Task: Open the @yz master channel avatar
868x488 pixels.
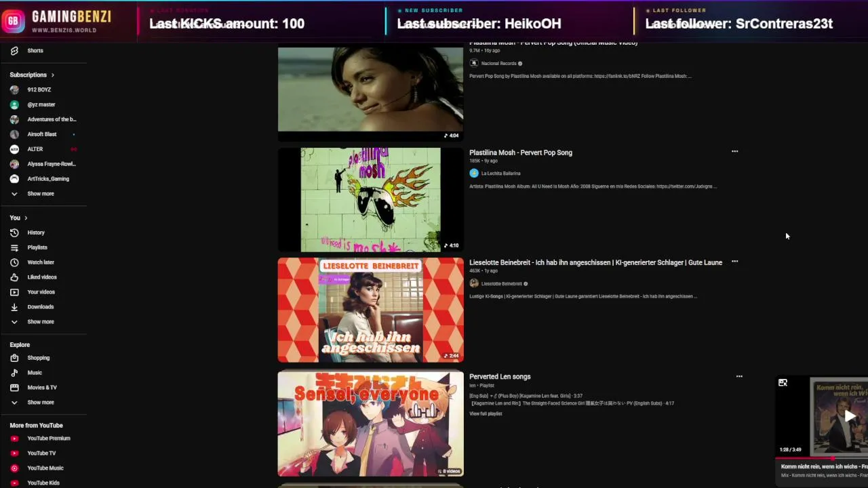Action: click(x=14, y=104)
